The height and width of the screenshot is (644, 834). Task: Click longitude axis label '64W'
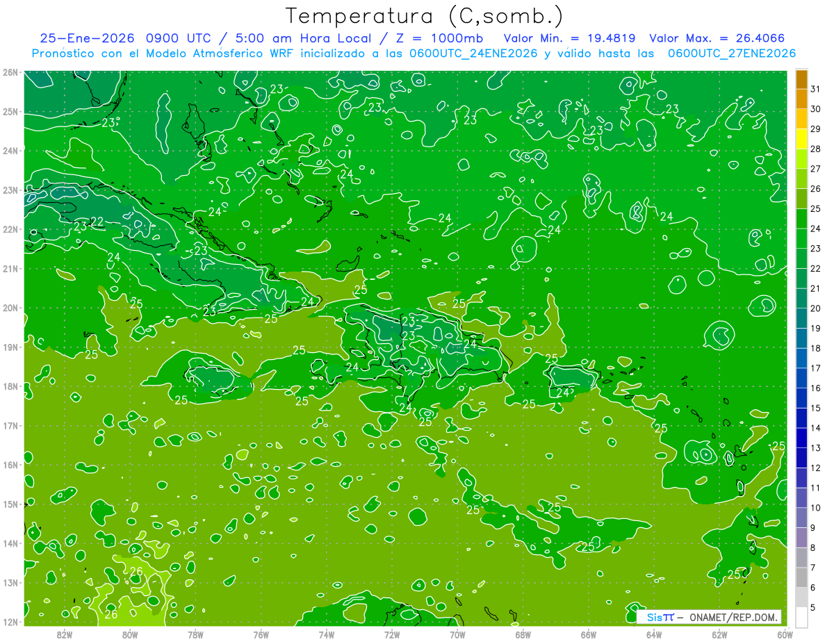click(x=654, y=634)
